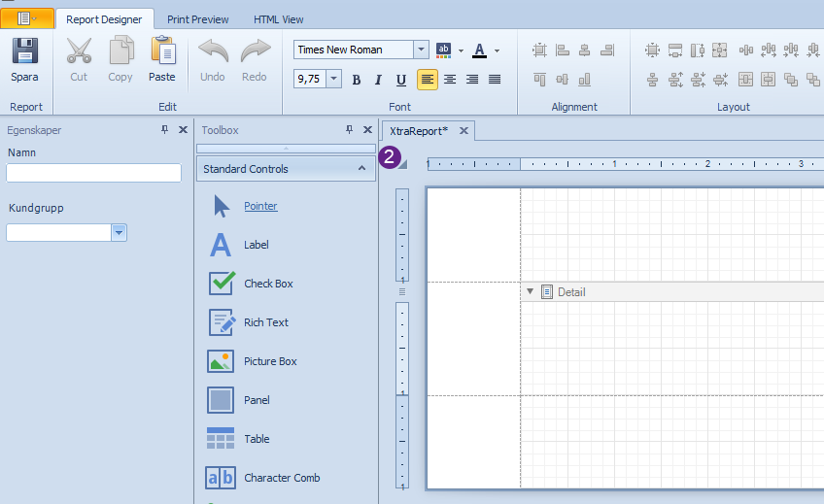Set text alignment to right
The height and width of the screenshot is (504, 824).
coord(472,80)
